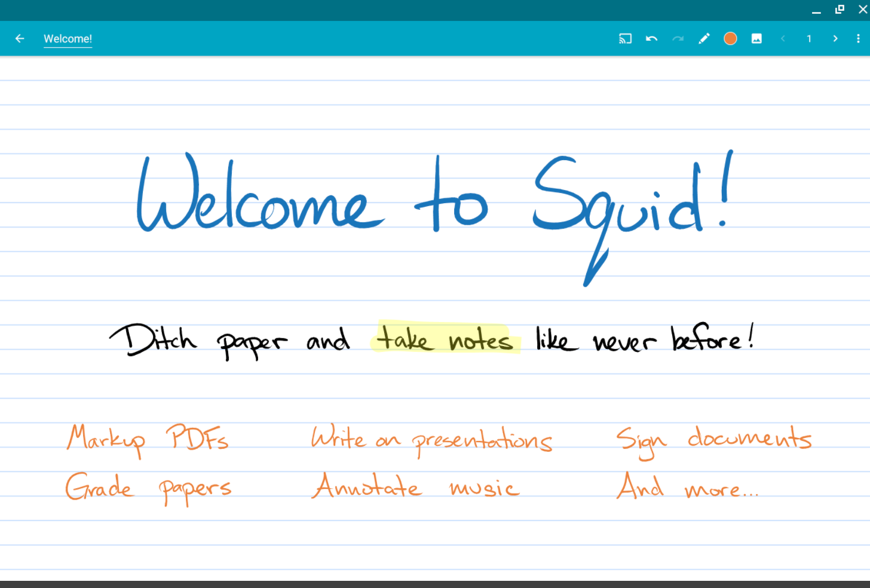870x588 pixels.
Task: Redo an undone stroke
Action: point(678,38)
